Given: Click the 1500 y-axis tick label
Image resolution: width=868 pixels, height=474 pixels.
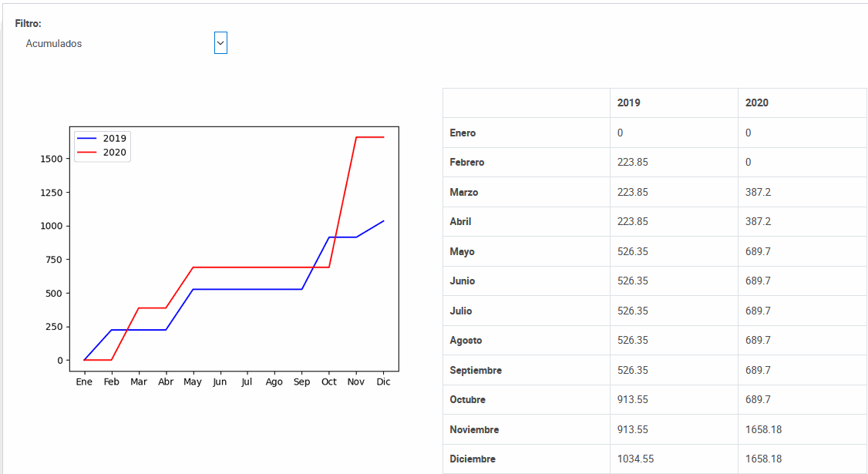Looking at the screenshot, I should point(50,159).
